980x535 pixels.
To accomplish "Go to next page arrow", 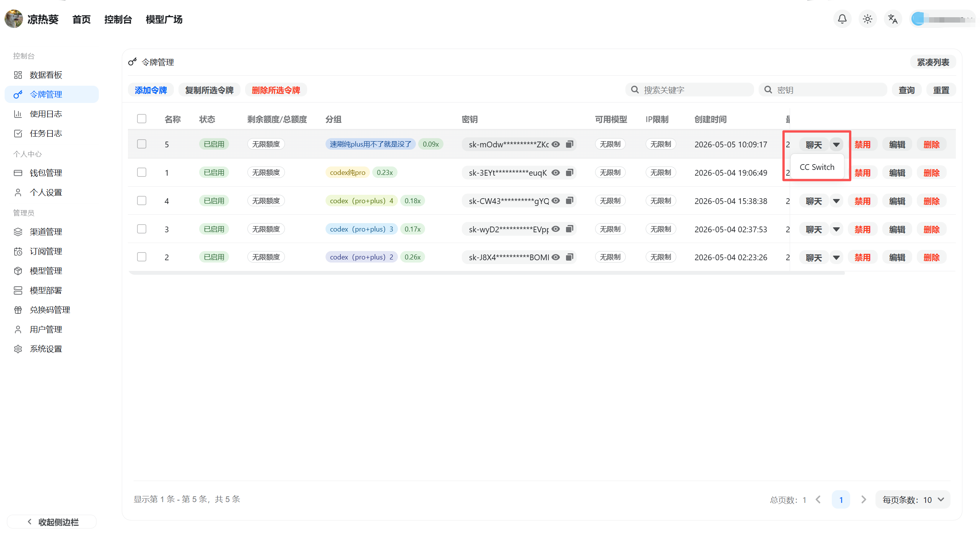I will [864, 500].
